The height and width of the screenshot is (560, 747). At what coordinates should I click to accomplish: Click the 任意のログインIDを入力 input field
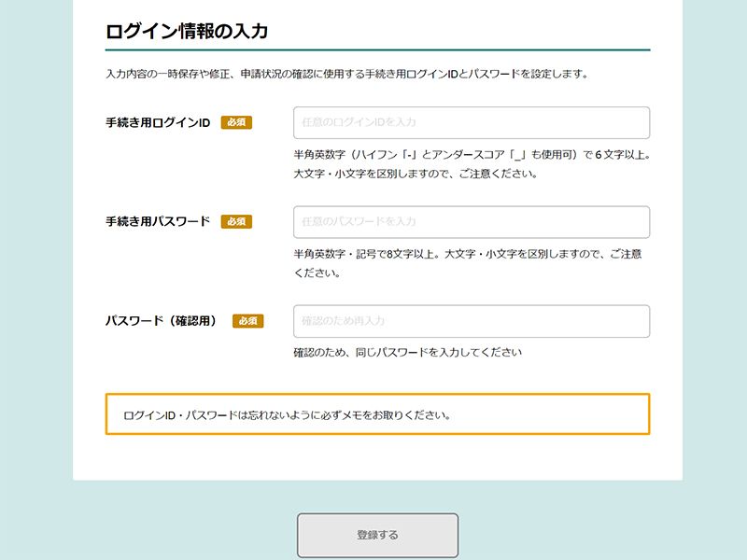(471, 122)
